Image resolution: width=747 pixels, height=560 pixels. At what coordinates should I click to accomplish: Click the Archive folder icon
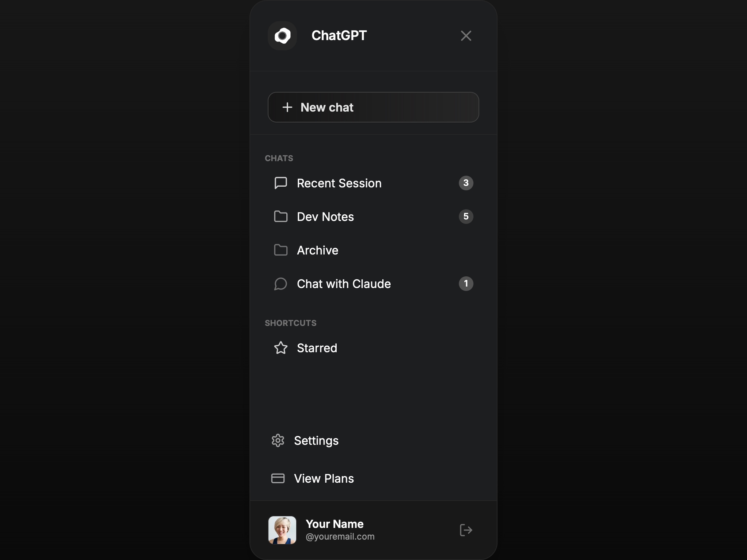coord(280,250)
